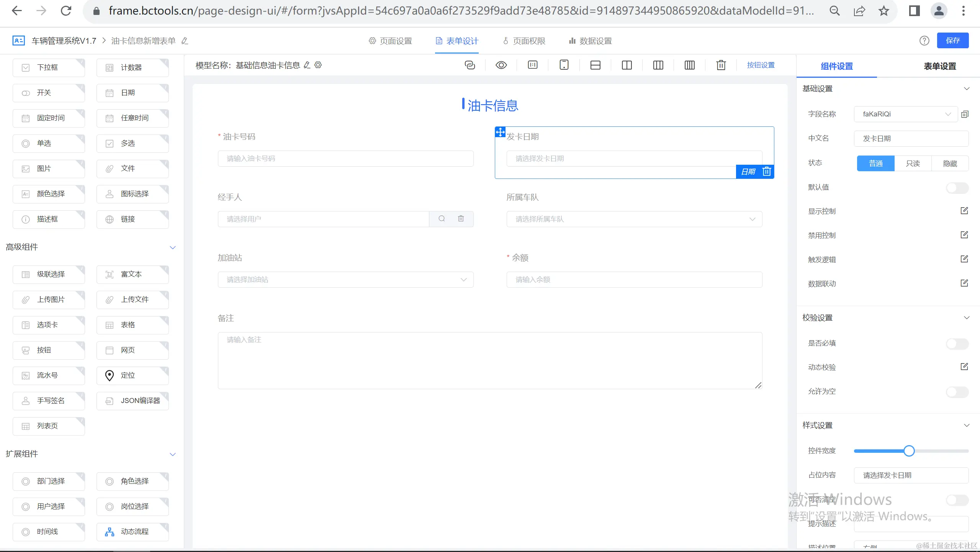
Task: Open the 字段名称 faKaRiQi dropdown
Action: (x=905, y=114)
